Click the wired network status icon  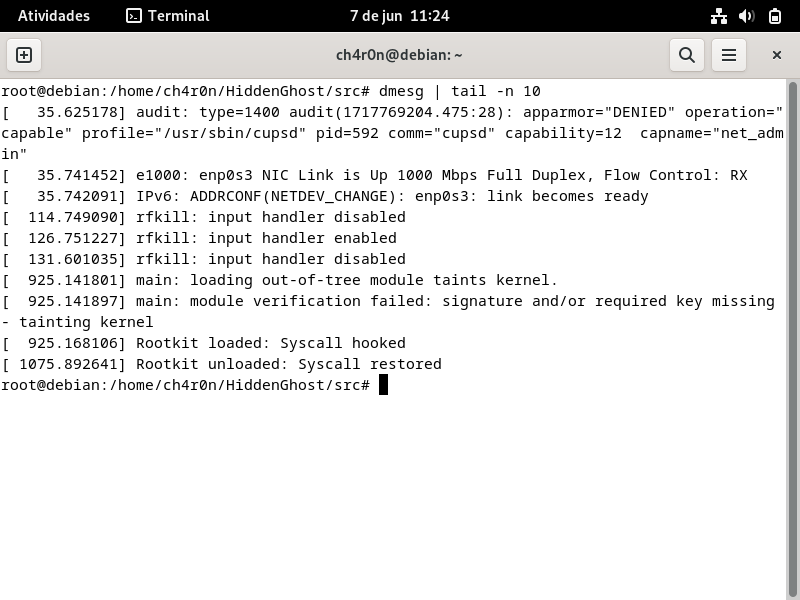tap(718, 16)
